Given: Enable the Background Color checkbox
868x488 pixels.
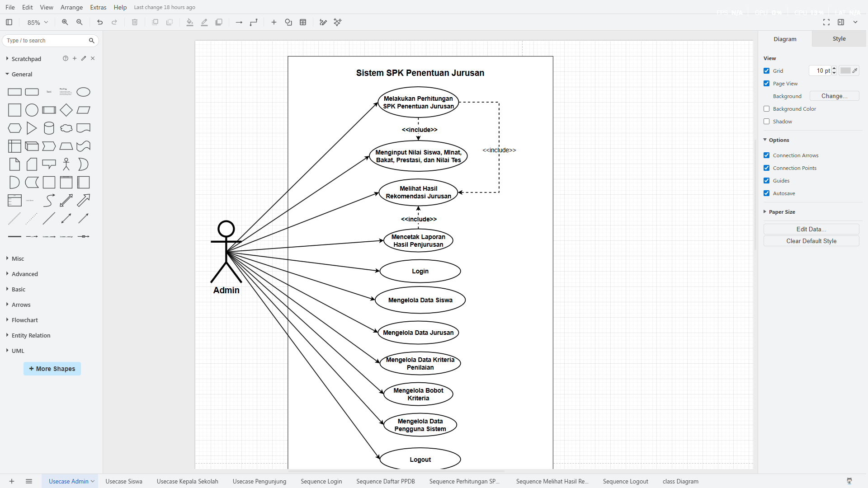Looking at the screenshot, I should 767,108.
